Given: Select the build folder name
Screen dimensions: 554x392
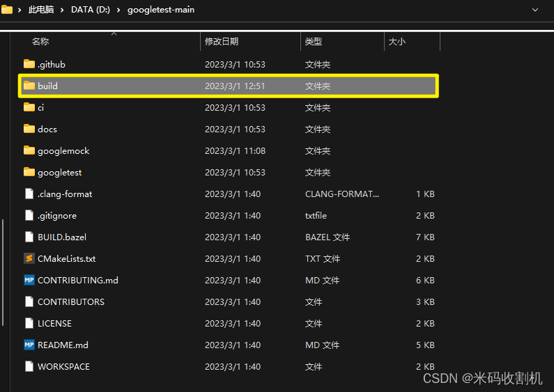Looking at the screenshot, I should click(47, 86).
